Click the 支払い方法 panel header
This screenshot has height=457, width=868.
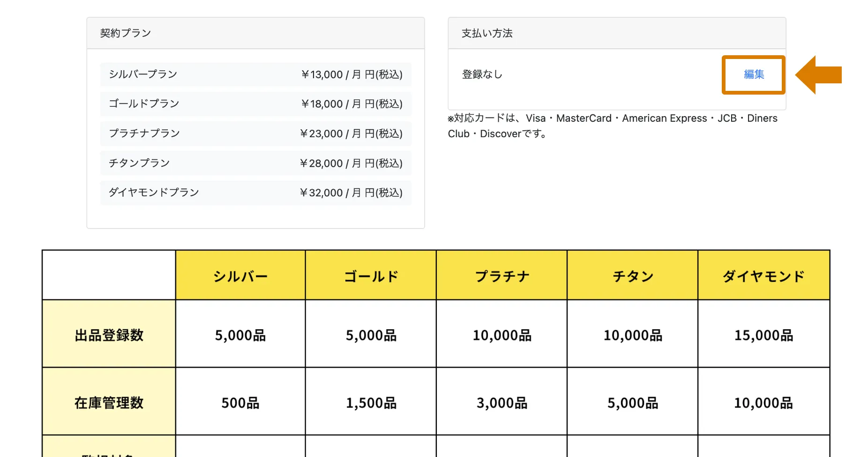[616, 33]
